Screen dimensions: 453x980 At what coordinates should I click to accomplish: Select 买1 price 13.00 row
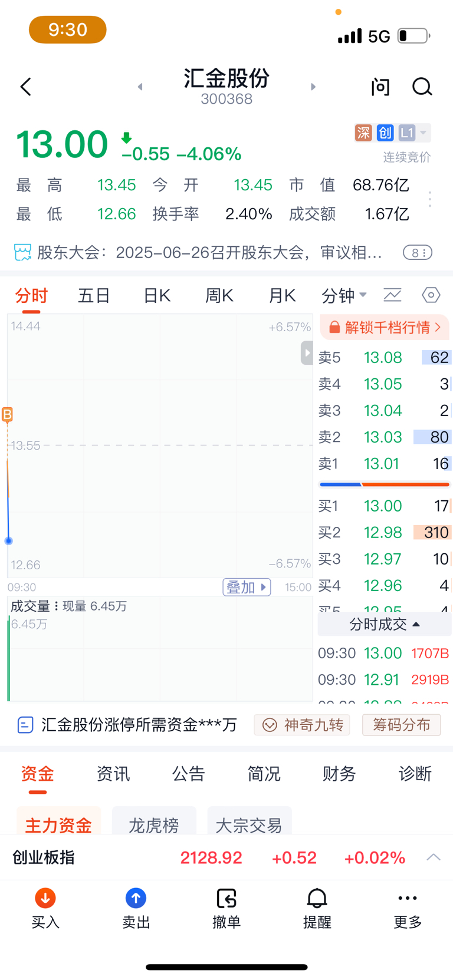coord(385,506)
